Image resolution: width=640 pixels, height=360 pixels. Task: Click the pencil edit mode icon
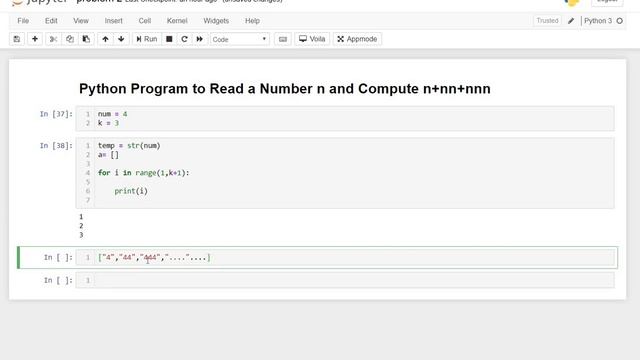[x=571, y=21]
